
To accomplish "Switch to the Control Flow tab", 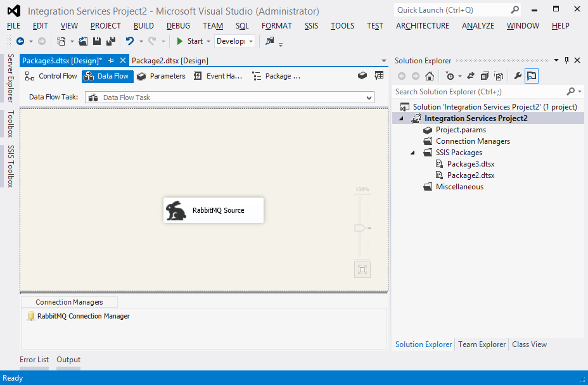I will point(51,76).
